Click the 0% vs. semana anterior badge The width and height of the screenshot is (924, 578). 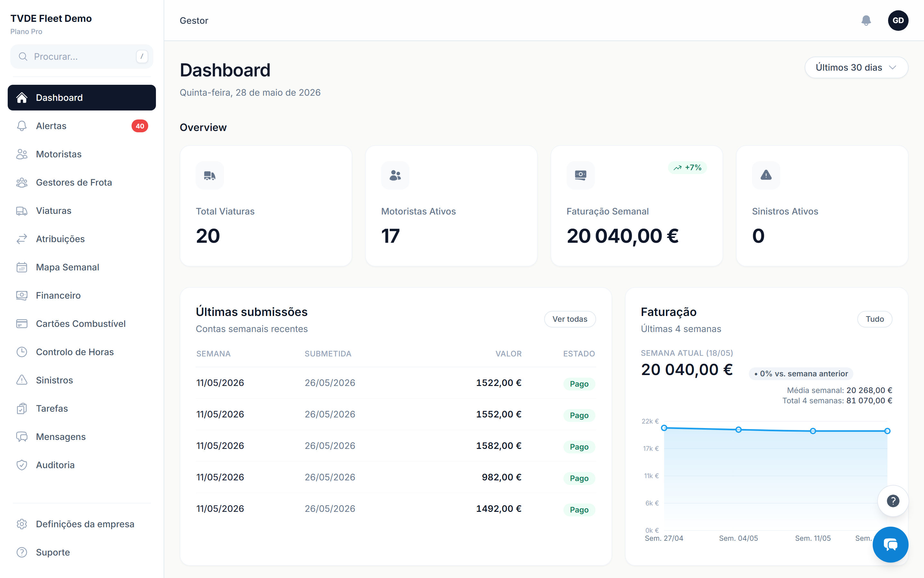coord(801,374)
